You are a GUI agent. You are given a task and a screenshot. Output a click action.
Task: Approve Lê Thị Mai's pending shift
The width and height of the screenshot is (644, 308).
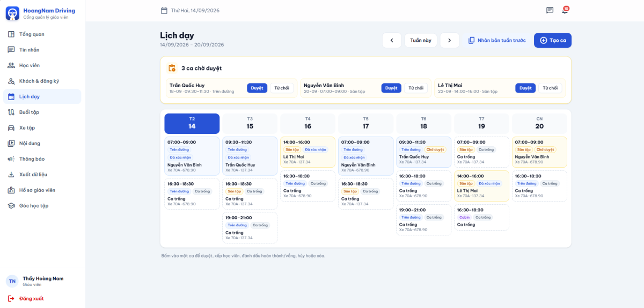pyautogui.click(x=525, y=88)
